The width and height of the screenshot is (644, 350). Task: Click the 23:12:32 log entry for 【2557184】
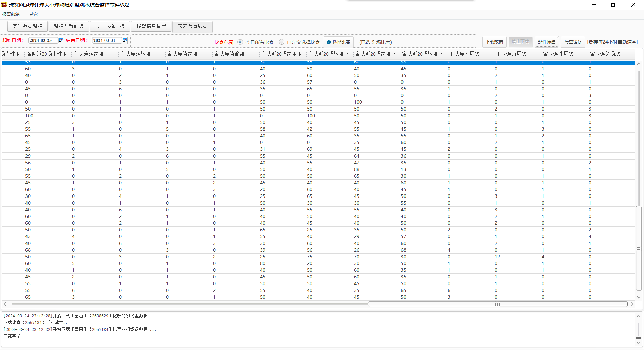click(80, 330)
